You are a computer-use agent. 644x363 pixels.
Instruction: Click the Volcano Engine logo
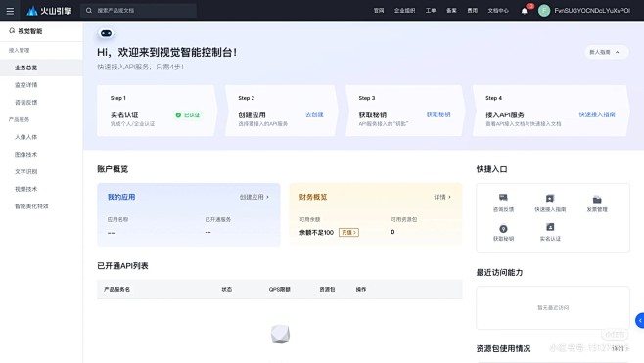pos(49,11)
